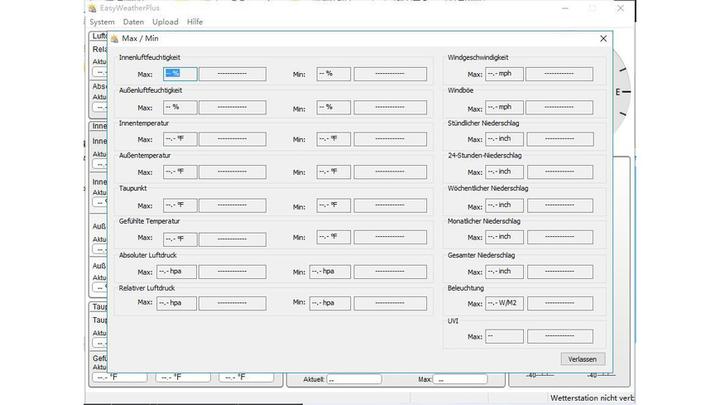Click the Innenluftfeuchtigkeit Min percent field
This screenshot has height=405, width=720.
pos(333,74)
